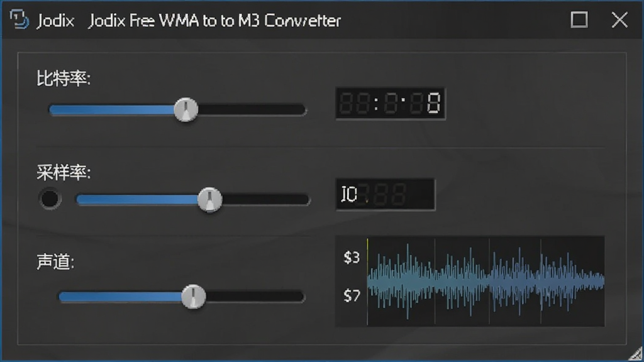The height and width of the screenshot is (362, 644).
Task: Click the $3 waveform scale label
Action: pyautogui.click(x=352, y=257)
